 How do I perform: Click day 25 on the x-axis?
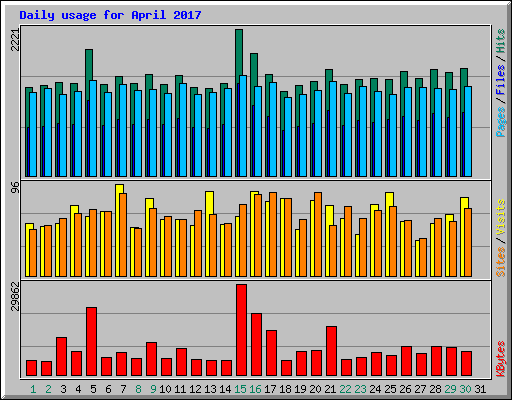[390, 389]
